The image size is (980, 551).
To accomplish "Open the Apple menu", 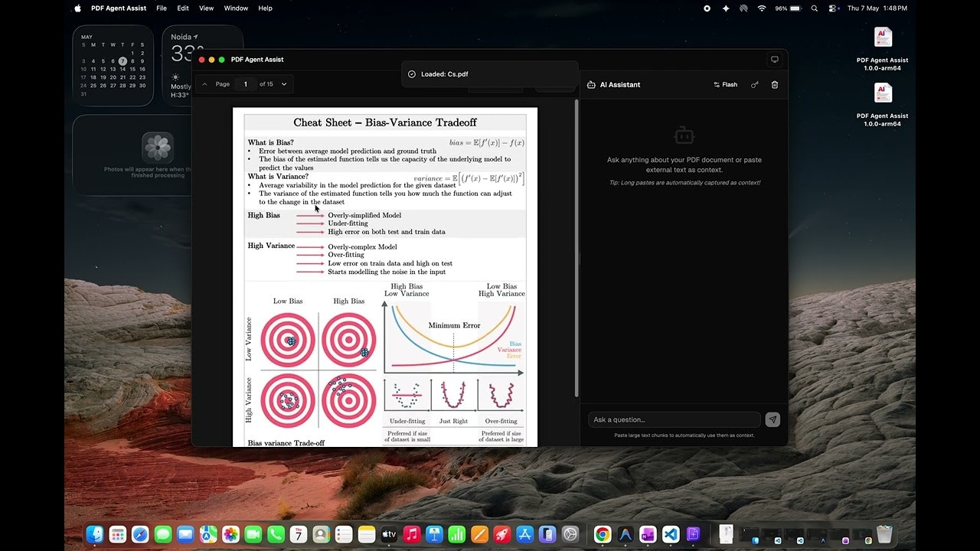I will point(77,8).
